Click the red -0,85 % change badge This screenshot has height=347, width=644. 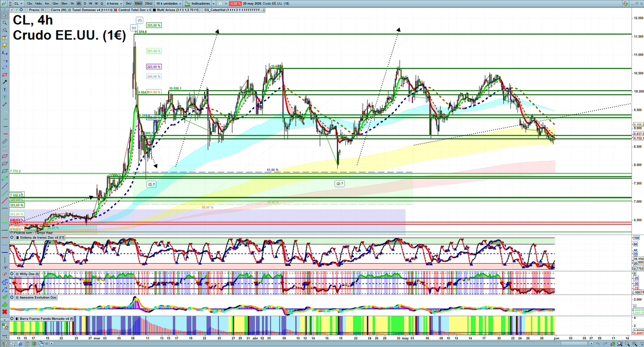tap(235, 4)
